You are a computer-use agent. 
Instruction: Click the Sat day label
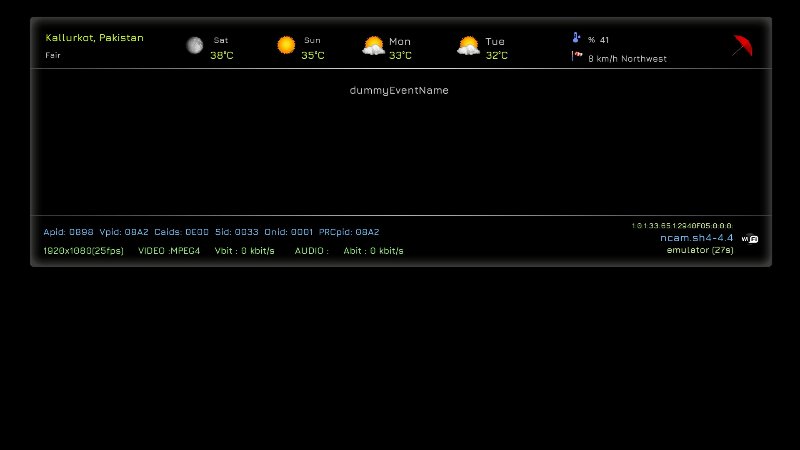point(221,40)
